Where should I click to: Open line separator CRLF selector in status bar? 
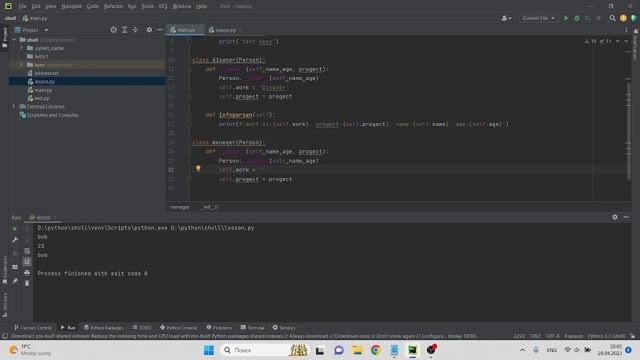535,336
